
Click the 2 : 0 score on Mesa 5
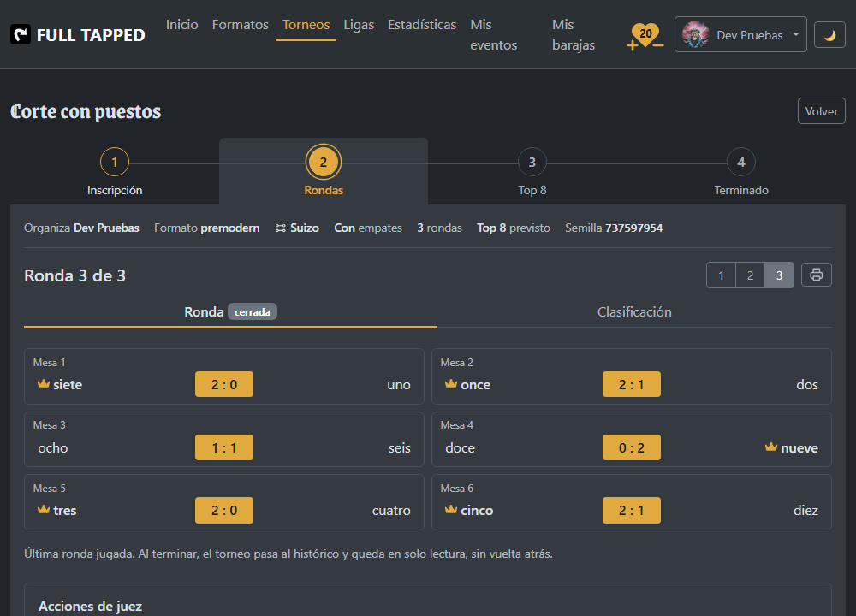(224, 510)
